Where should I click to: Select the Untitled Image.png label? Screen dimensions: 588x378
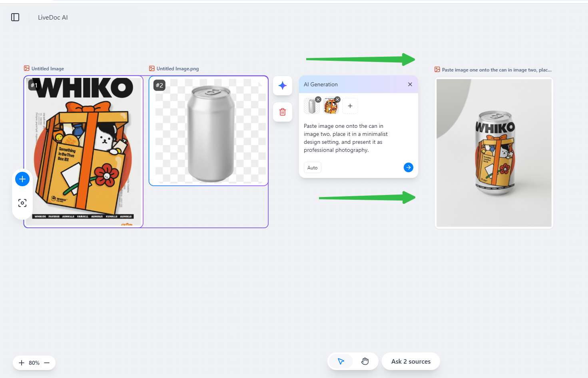[177, 68]
